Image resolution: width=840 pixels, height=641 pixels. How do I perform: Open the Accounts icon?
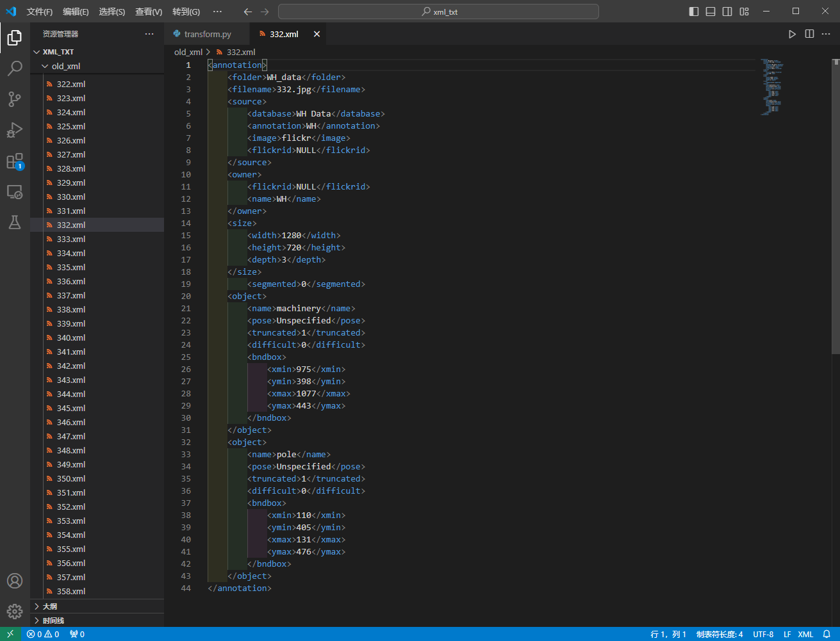[15, 581]
